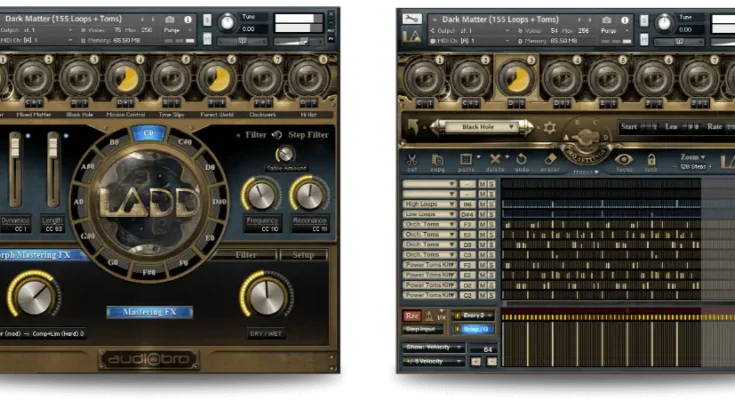This screenshot has height=400, width=735.
Task: Click the eye focus icon
Action: (624, 160)
